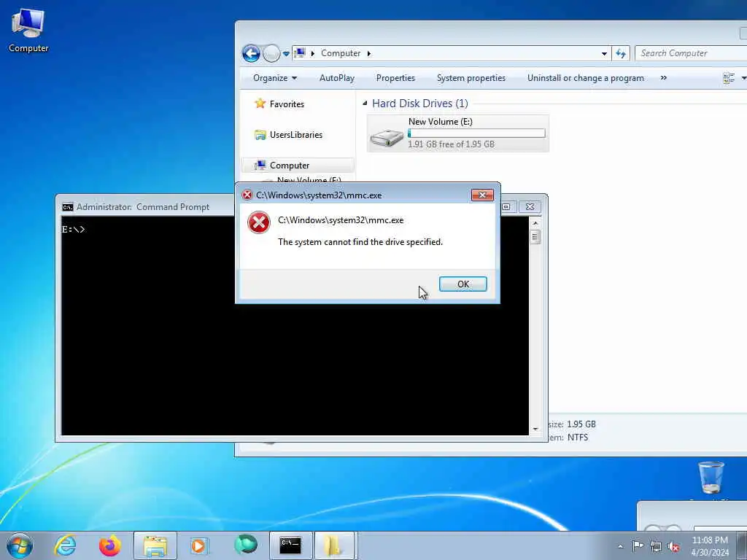
Task: Collapse the Hard Disk Drives group
Action: 365,104
